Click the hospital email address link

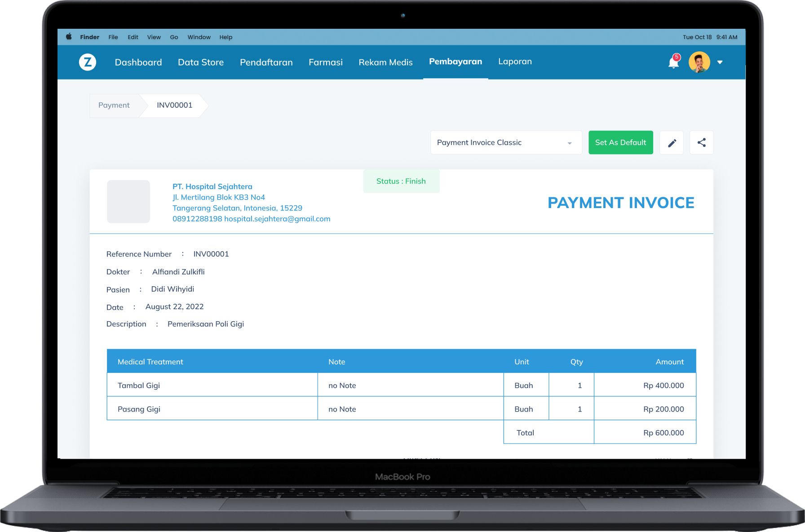(x=277, y=219)
